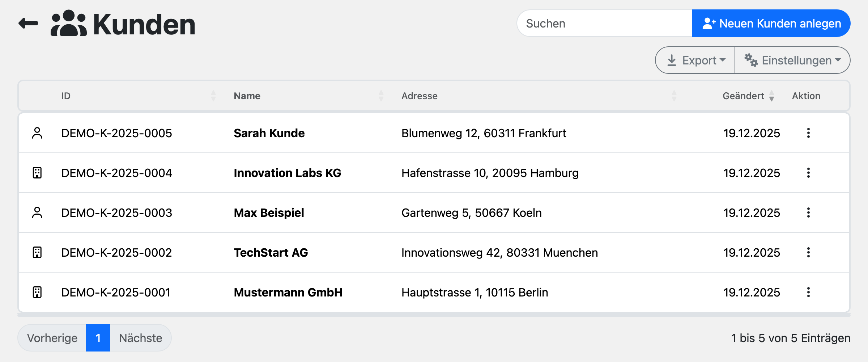
Task: Expand the Export dropdown
Action: click(x=695, y=60)
